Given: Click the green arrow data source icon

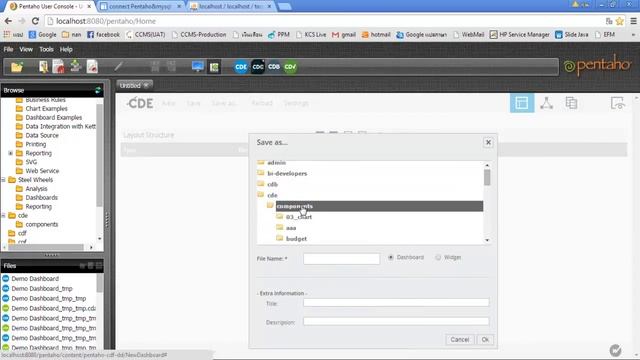Looking at the screenshot, I should 76,66.
